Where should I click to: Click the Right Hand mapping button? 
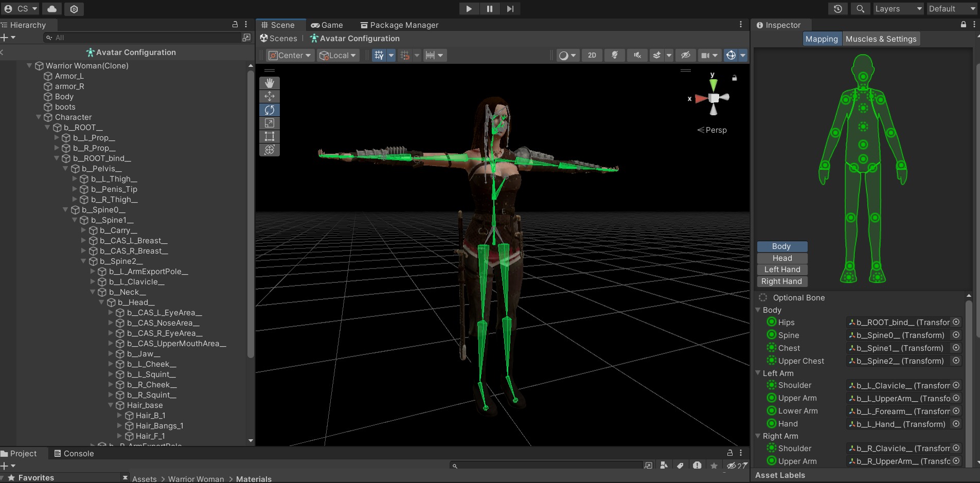(782, 281)
